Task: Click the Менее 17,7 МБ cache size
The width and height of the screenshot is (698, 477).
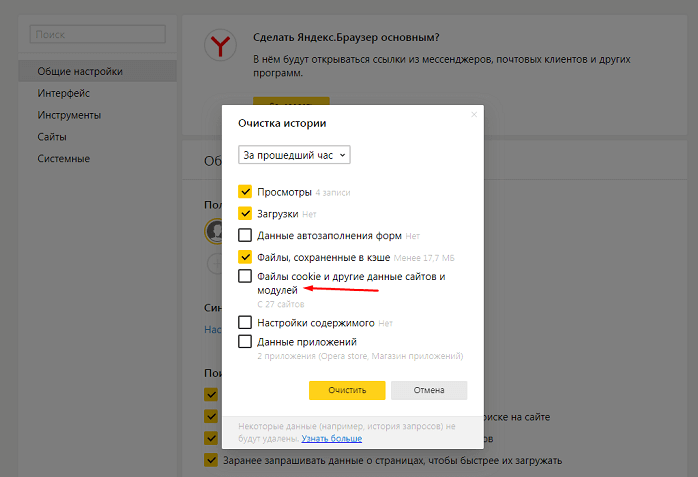Action: tap(424, 258)
